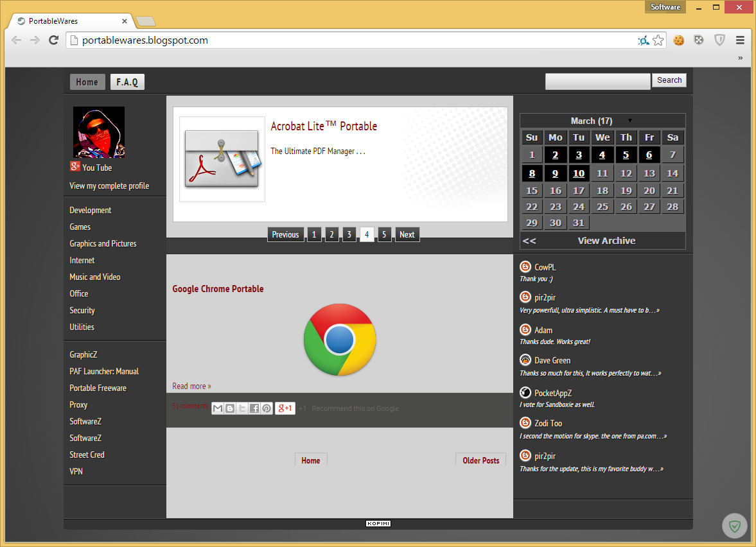
Task: Click the KOPIMI footer badge
Action: pos(378,523)
